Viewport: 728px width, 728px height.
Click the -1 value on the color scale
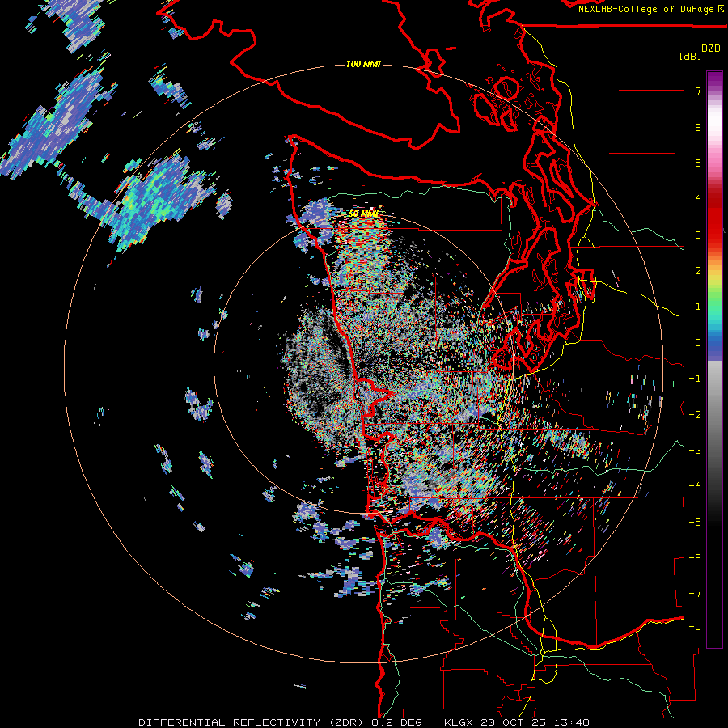(695, 379)
